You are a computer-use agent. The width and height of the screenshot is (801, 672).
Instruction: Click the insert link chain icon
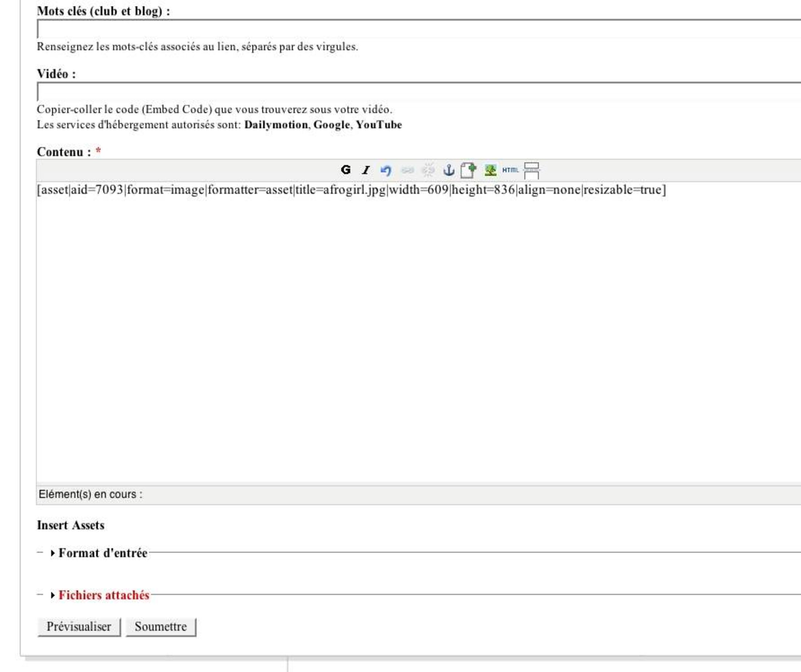(x=407, y=170)
